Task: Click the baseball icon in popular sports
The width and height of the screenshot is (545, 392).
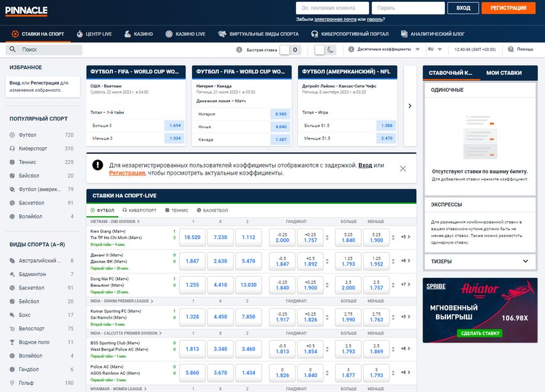Action: (x=12, y=176)
